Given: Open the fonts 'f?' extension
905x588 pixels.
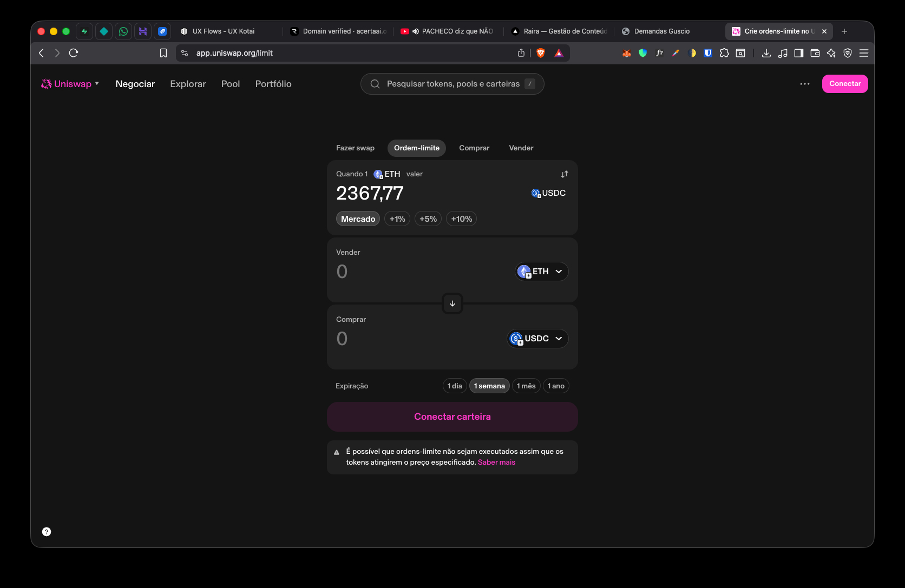Looking at the screenshot, I should (x=659, y=53).
